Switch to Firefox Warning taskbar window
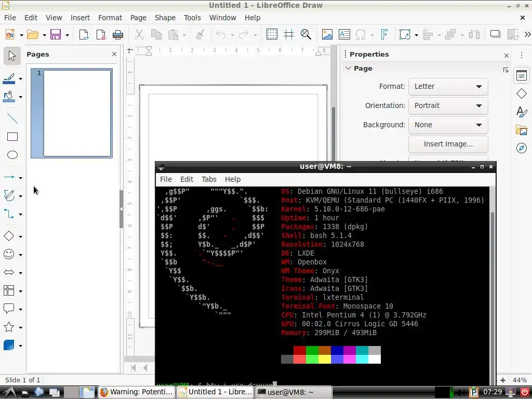532x399 pixels. 137,392
